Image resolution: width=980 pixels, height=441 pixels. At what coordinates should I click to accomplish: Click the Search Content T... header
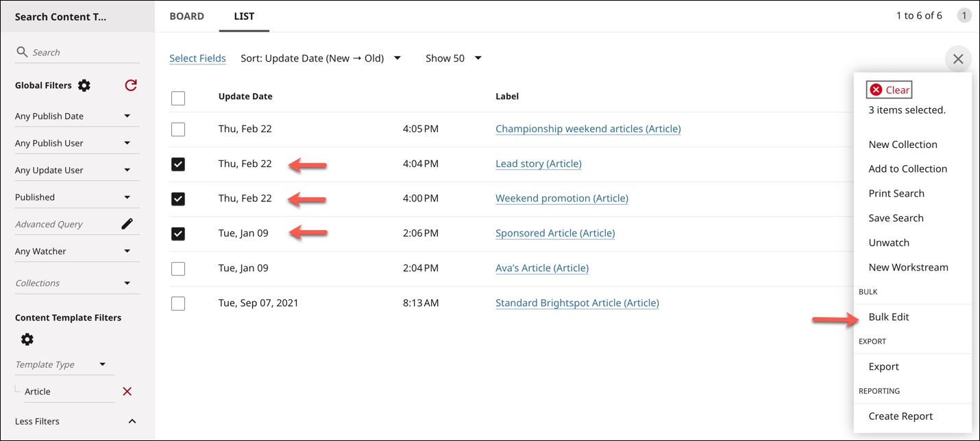click(60, 17)
